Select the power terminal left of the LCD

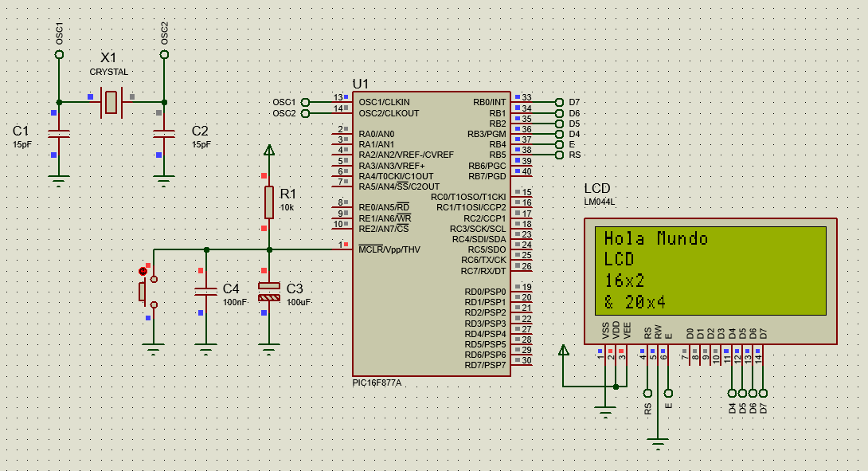click(564, 350)
